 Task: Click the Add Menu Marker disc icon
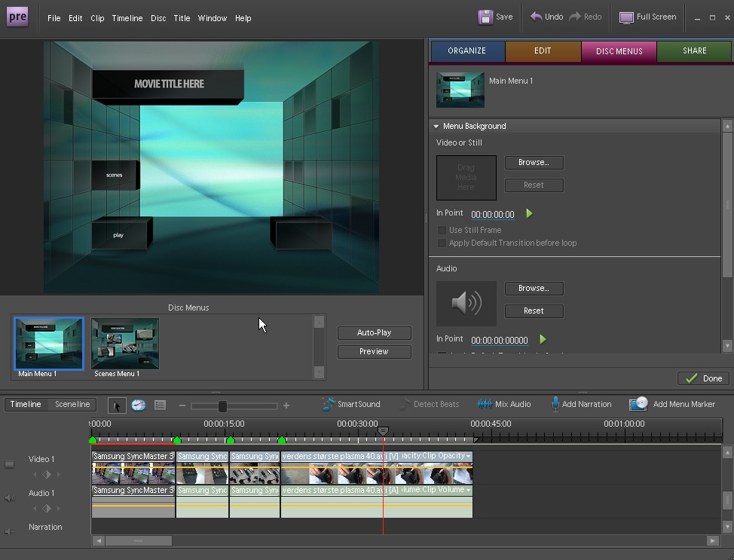(x=639, y=404)
